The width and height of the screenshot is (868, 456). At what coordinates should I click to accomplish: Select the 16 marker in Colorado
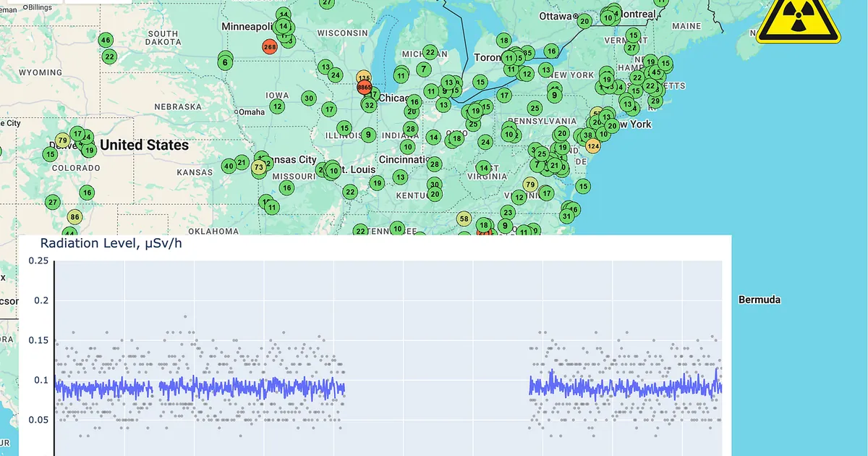tap(87, 193)
